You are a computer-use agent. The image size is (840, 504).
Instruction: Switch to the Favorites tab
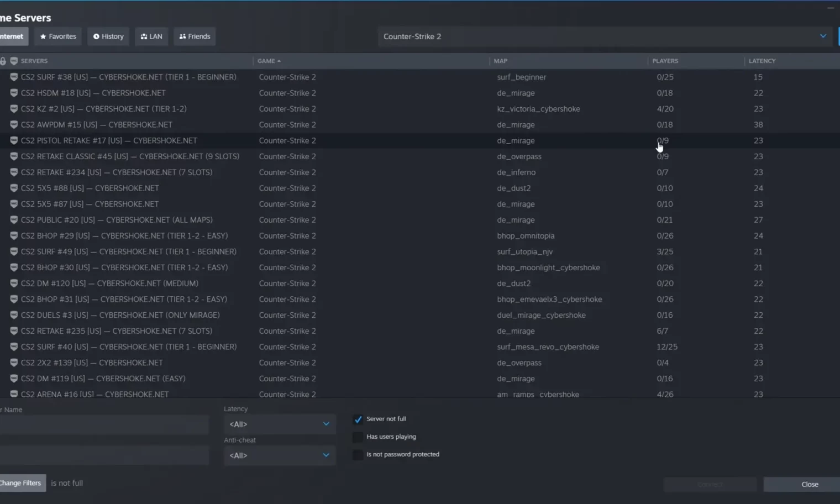coord(58,36)
